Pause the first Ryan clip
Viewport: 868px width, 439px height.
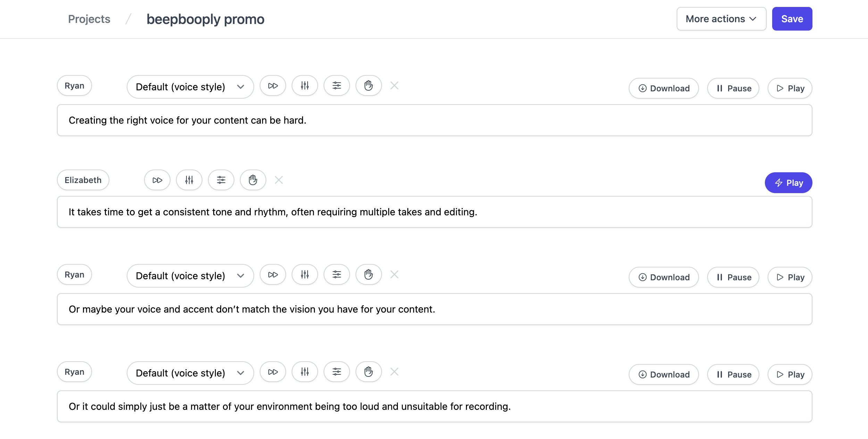point(733,88)
